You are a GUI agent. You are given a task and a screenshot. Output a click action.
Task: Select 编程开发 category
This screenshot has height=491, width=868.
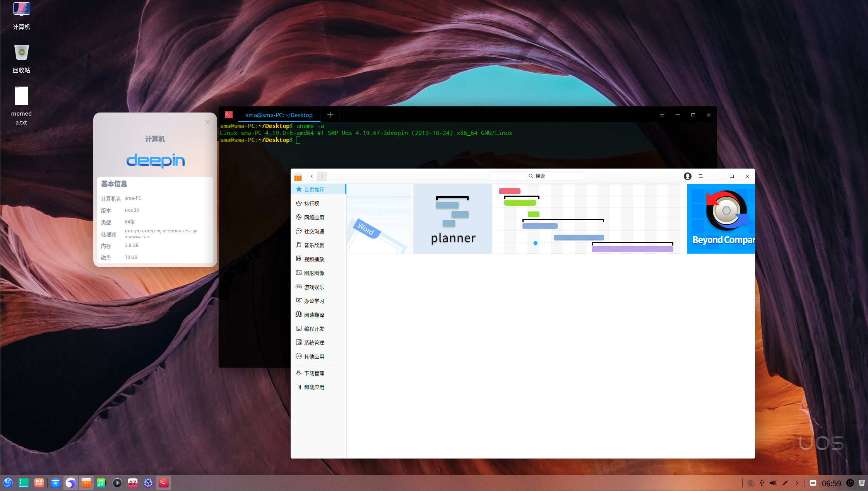313,329
